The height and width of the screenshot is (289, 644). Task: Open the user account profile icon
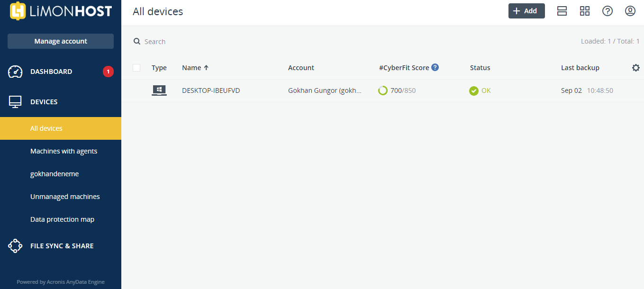coord(630,11)
